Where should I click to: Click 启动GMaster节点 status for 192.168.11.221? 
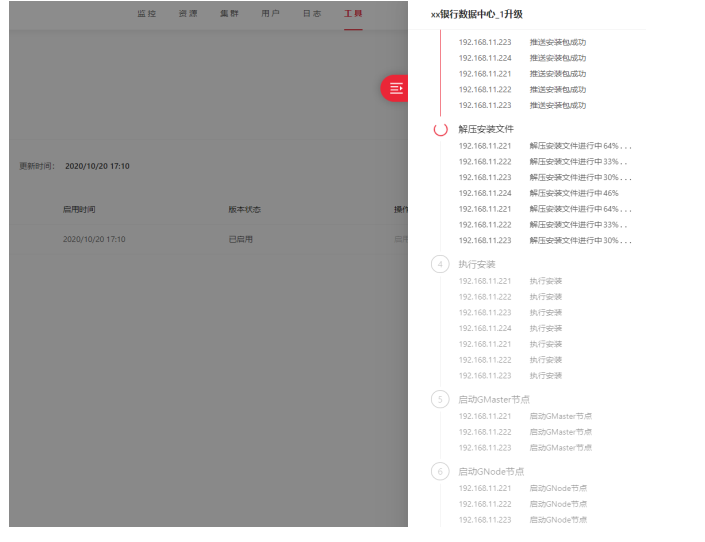(561, 416)
